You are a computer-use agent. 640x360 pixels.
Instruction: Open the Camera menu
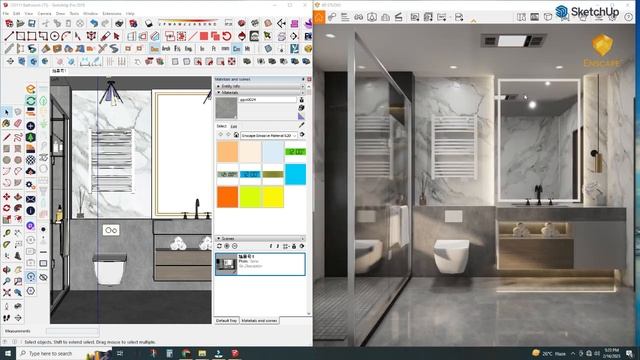tap(44, 13)
